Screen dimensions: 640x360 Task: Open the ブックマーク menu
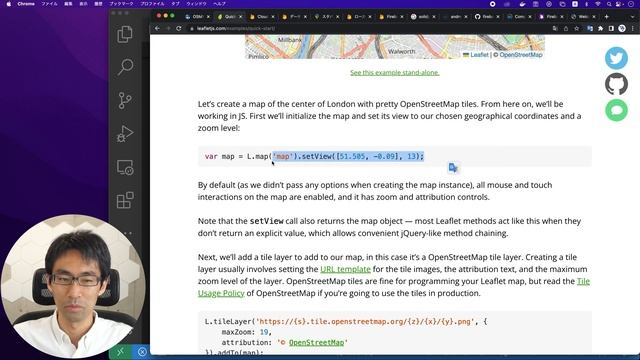click(x=121, y=4)
